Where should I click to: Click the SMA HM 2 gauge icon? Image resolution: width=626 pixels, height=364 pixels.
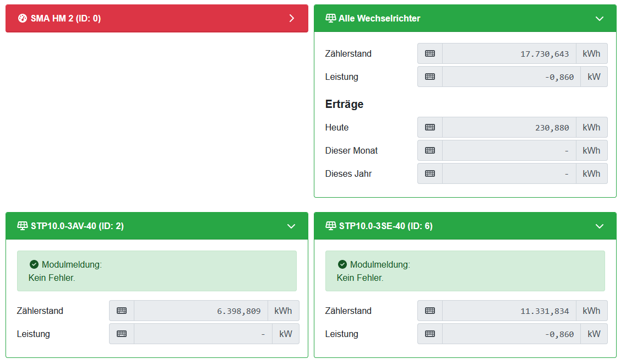tap(23, 18)
